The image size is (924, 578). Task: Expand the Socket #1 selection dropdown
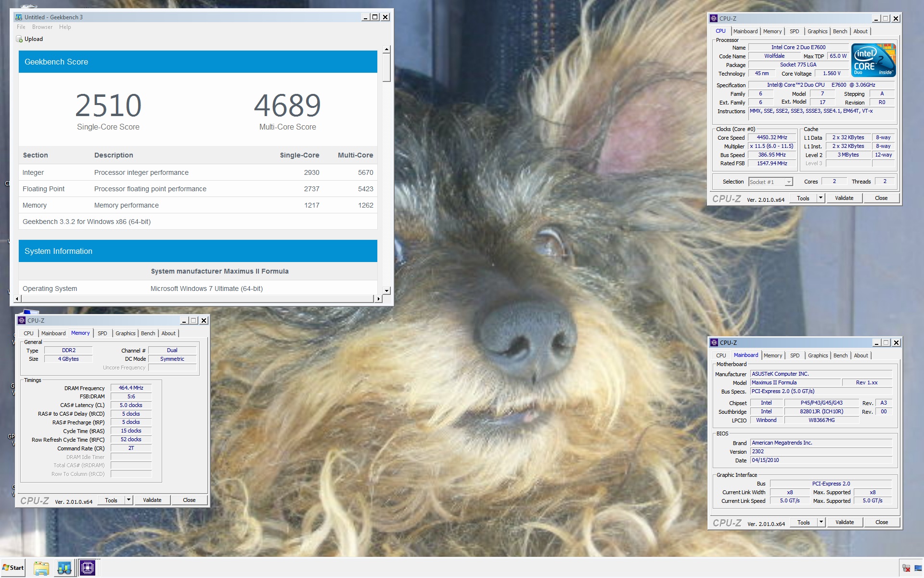[788, 182]
